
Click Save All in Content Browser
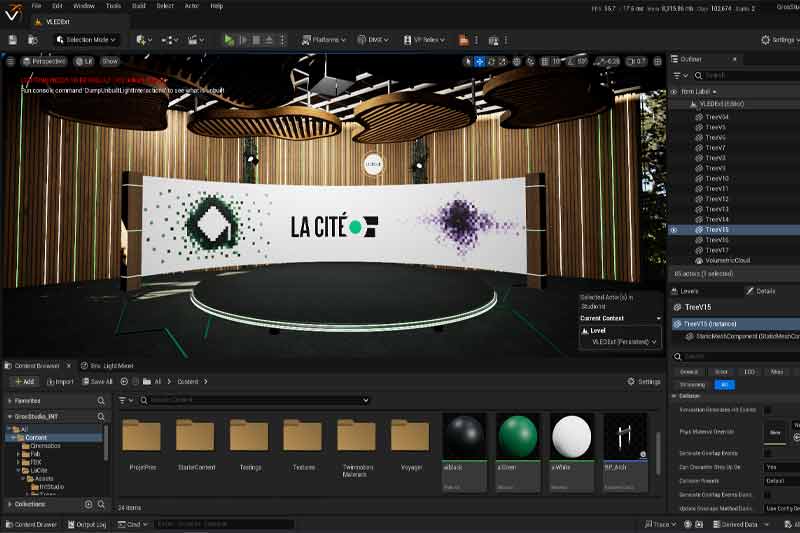pos(97,382)
